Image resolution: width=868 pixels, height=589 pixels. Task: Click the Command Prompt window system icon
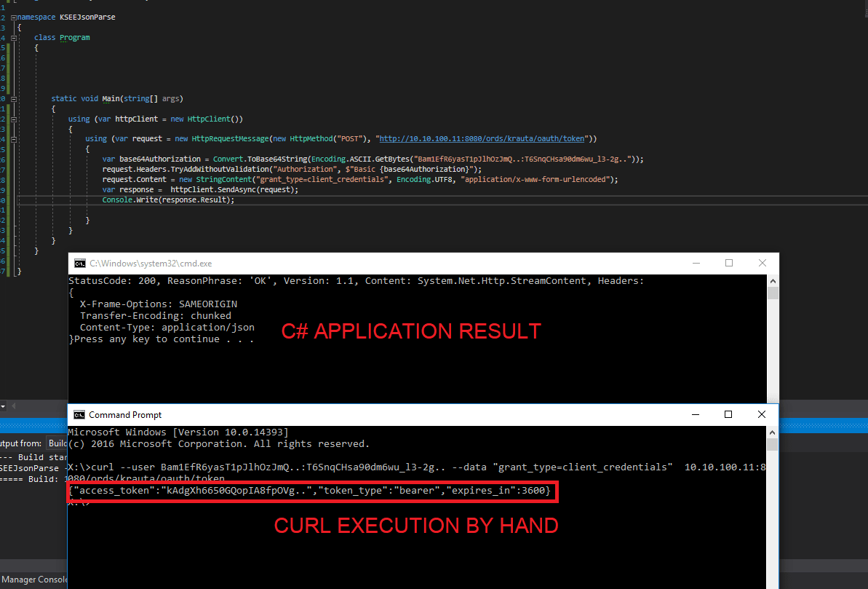[x=79, y=415]
